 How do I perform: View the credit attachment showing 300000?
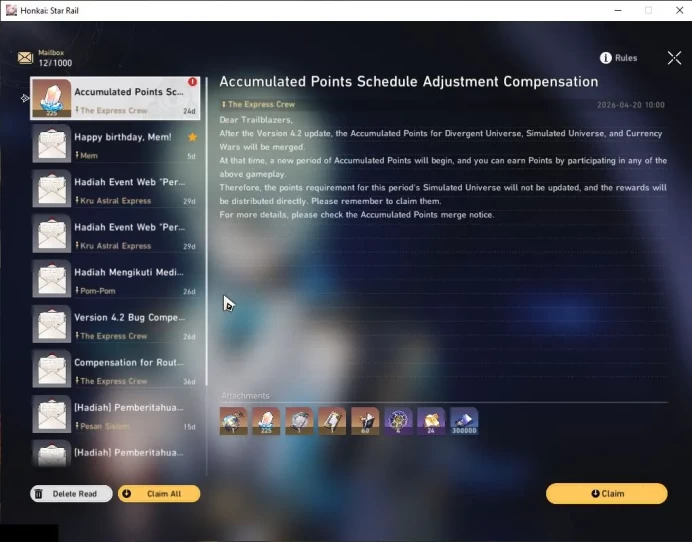pyautogui.click(x=464, y=421)
